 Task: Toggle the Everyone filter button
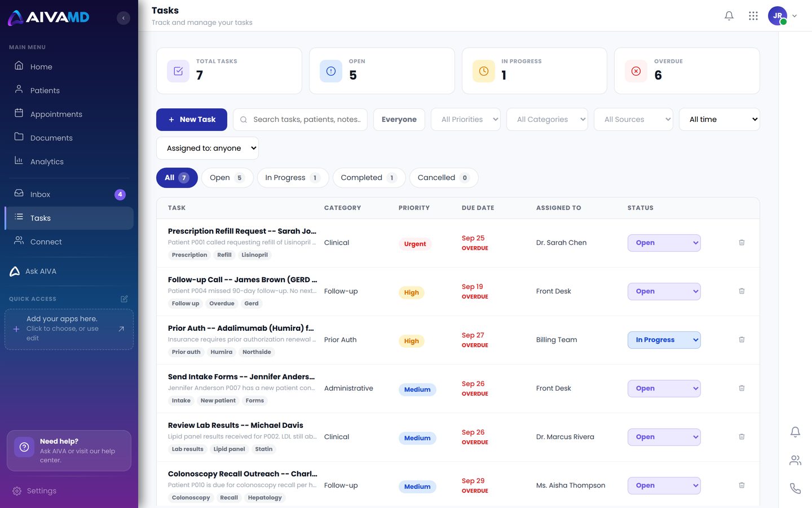[x=399, y=120]
